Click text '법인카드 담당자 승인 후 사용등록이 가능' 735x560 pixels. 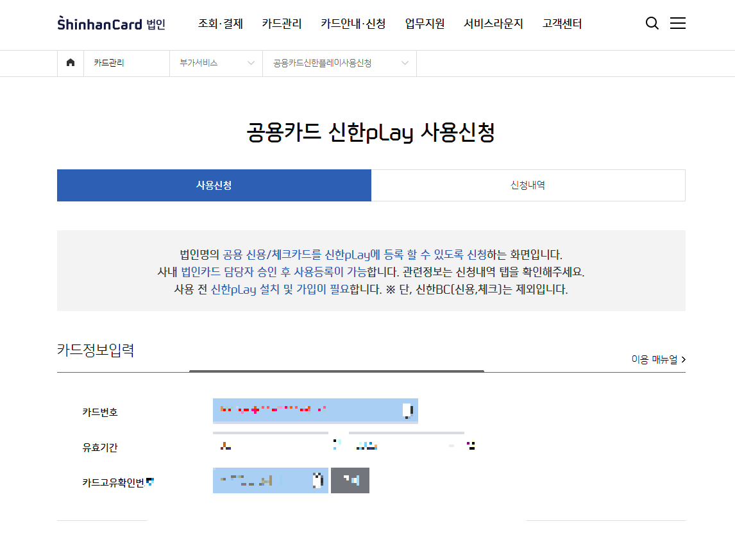tap(273, 272)
